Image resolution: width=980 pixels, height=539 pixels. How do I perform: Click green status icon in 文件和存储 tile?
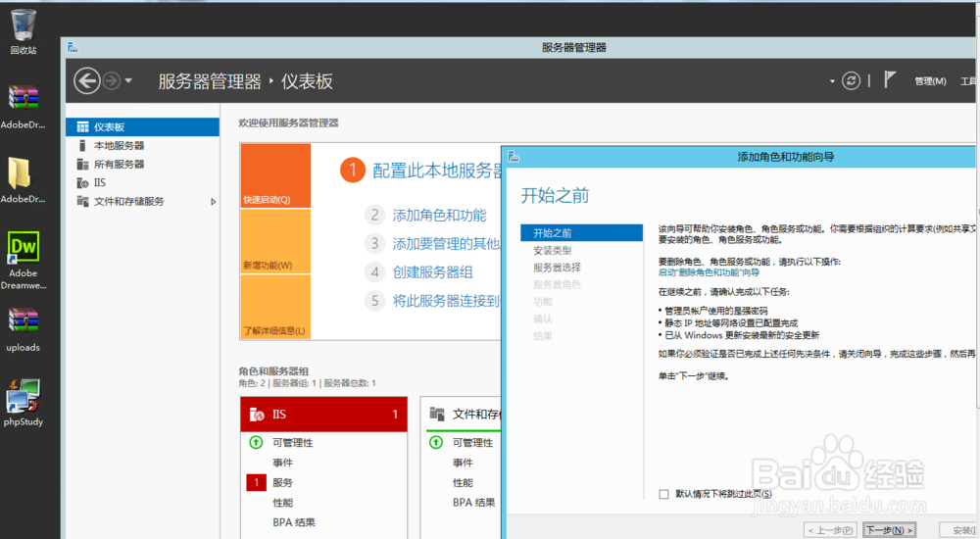(436, 443)
